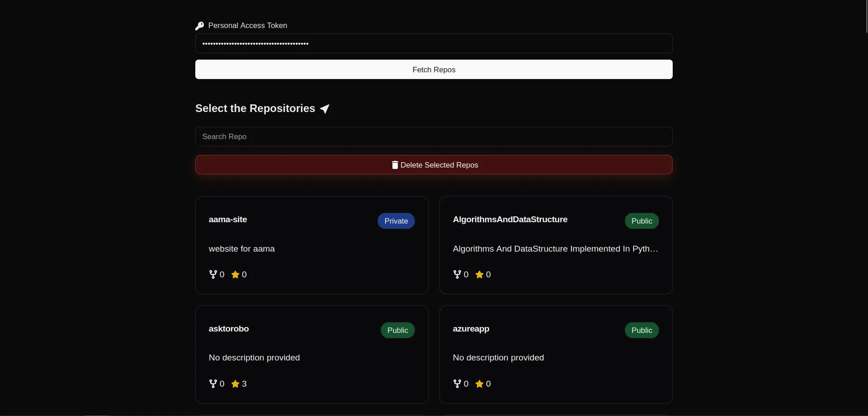The height and width of the screenshot is (416, 868).
Task: Click the fork icon on aama-site card
Action: coord(213,274)
